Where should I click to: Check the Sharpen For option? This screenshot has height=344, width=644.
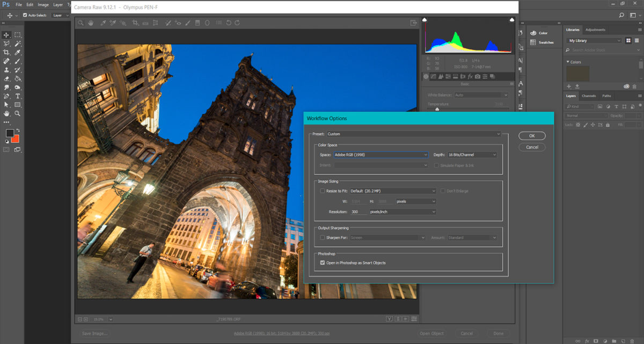pyautogui.click(x=323, y=237)
